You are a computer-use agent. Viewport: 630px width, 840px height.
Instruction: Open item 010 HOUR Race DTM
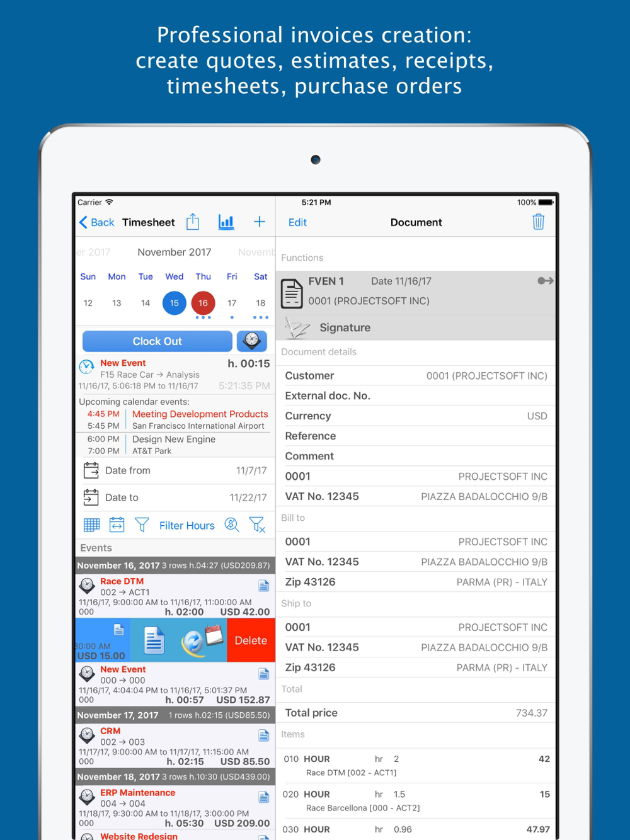416,766
